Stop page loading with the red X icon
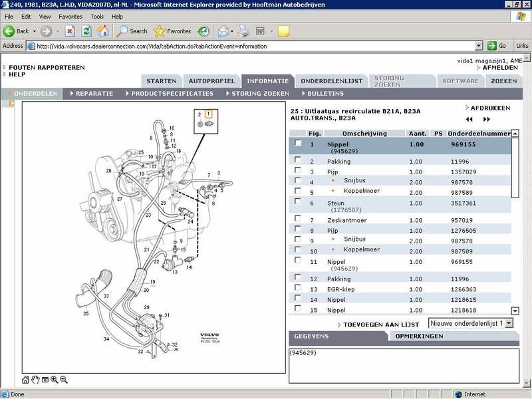The image size is (532, 399). pos(70,31)
